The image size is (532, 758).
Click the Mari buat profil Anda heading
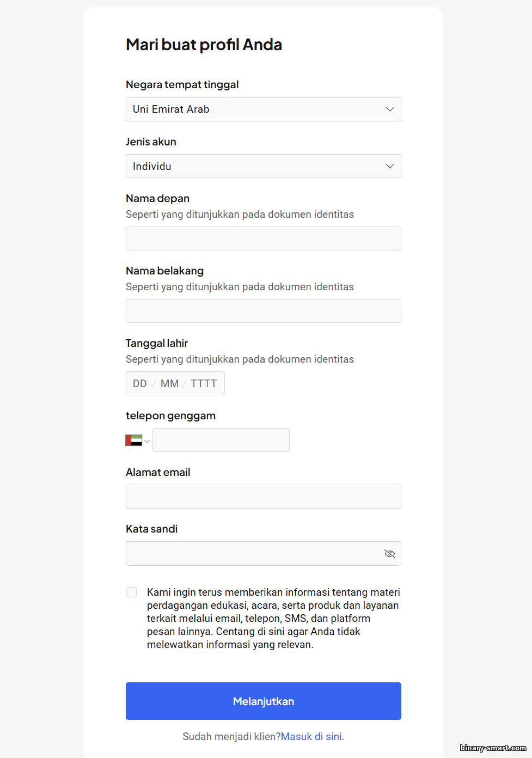(x=204, y=45)
